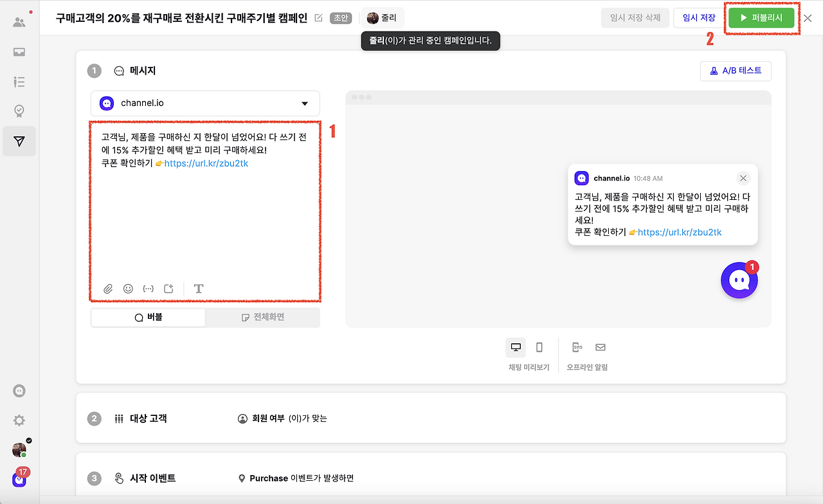
Task: Select the paper-plane marketing icon in sidebar
Action: coord(19,141)
